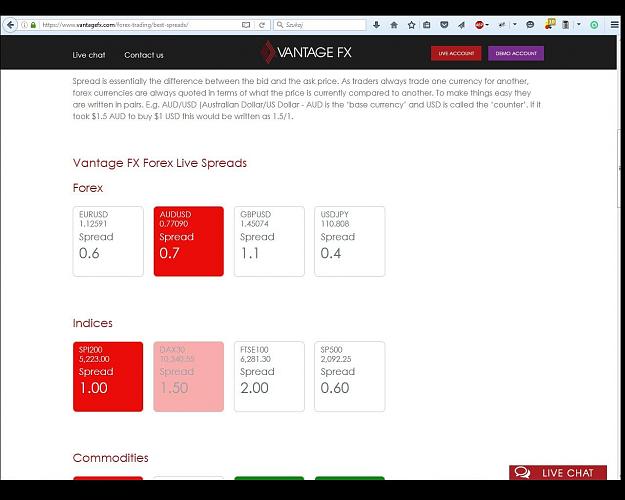Click the Pocket save icon
This screenshot has width=625, height=500.
tap(444, 25)
